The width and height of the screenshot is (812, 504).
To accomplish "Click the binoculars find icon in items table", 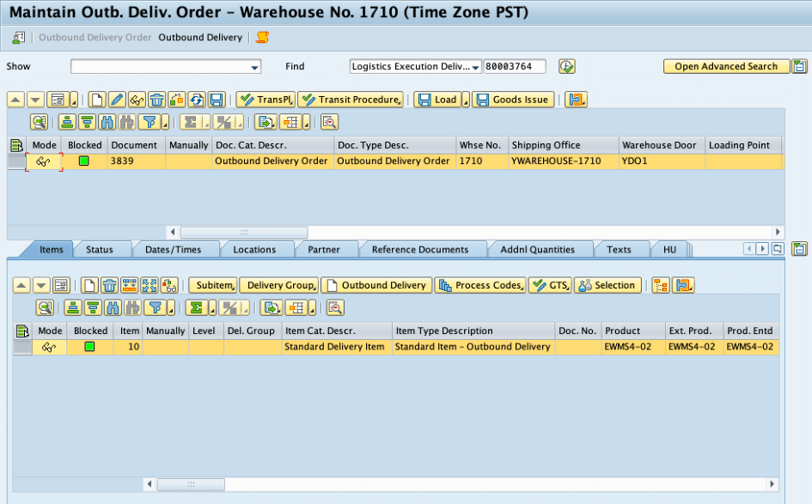I will coord(113,308).
